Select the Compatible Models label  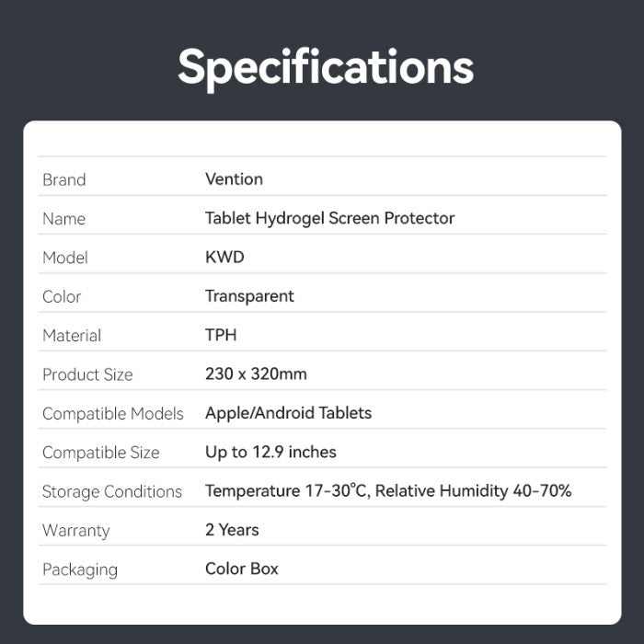tap(113, 414)
